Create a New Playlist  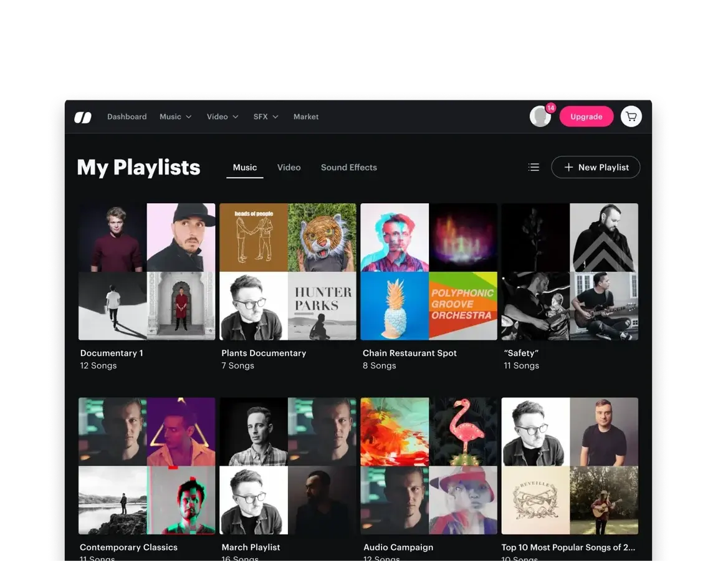coord(596,167)
